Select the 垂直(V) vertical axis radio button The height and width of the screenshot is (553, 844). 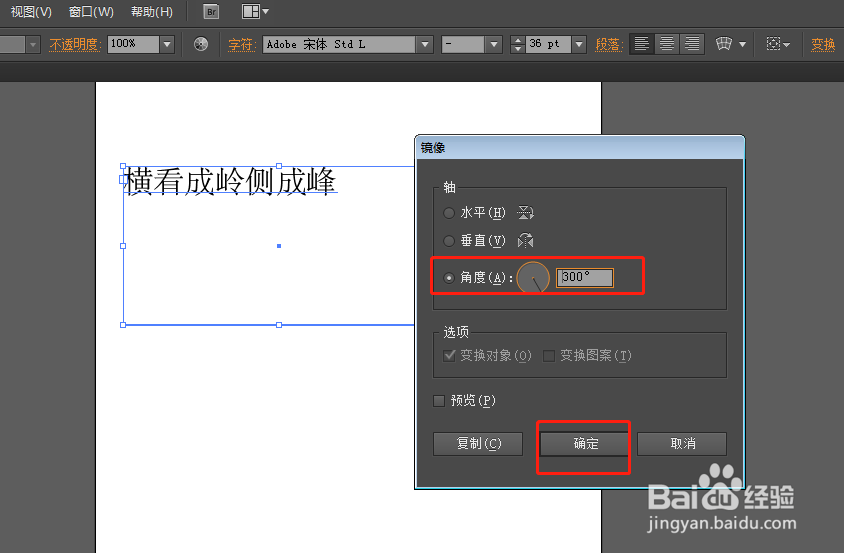[x=448, y=241]
